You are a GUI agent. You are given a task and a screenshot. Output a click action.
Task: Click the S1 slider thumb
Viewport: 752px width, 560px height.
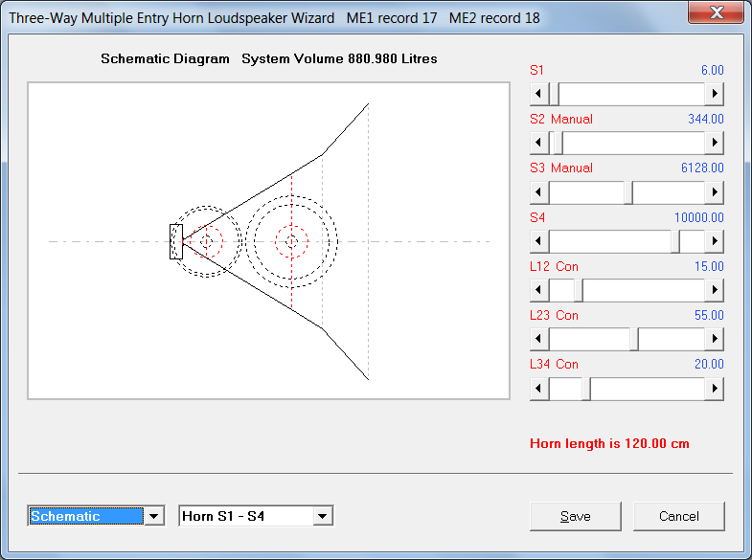[554, 94]
